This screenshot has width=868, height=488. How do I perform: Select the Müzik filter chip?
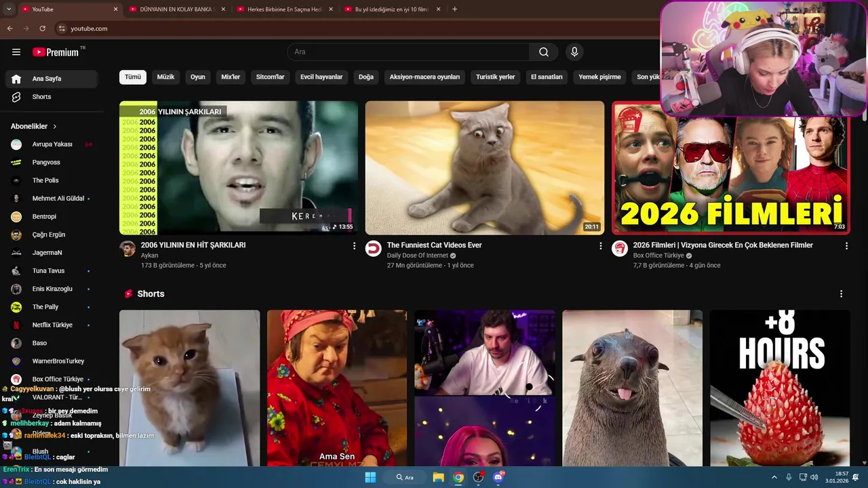click(x=165, y=77)
